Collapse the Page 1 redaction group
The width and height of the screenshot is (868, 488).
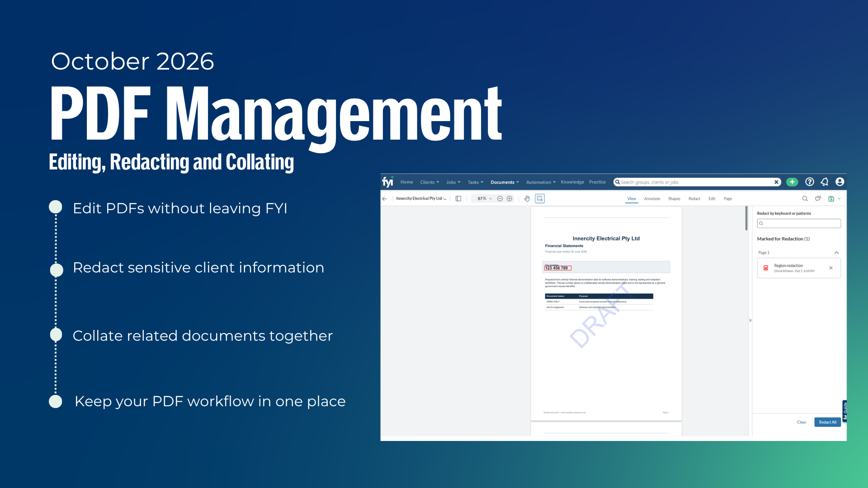836,253
